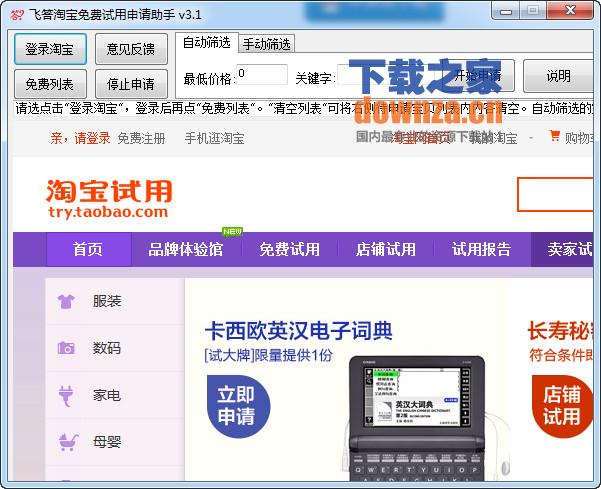Open the 免费试用 navigation tab
601x489 pixels.
pos(290,249)
